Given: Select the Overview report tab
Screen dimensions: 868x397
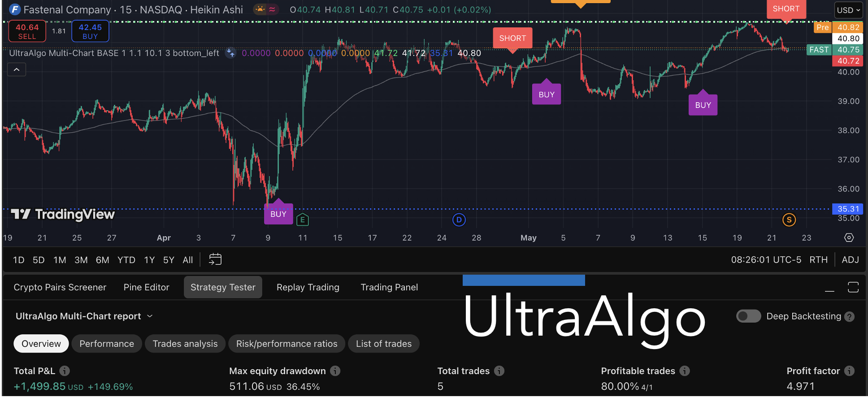Looking at the screenshot, I should (x=41, y=344).
